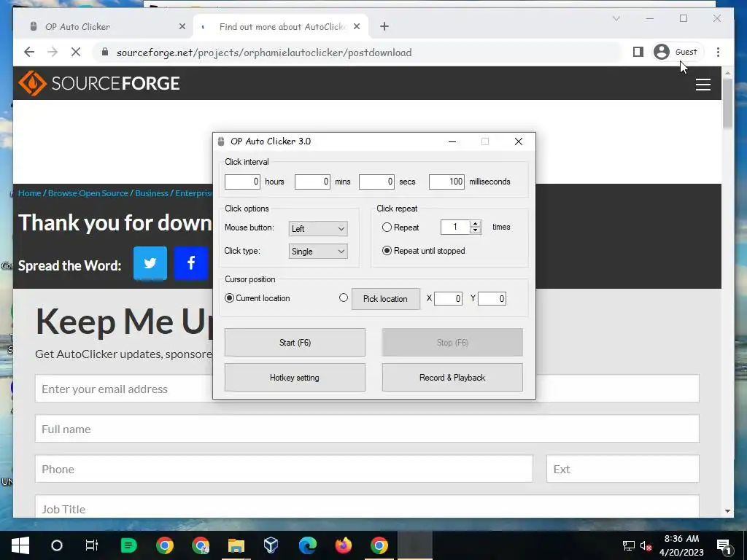Close the Find out more tab
The image size is (747, 560).
click(357, 27)
